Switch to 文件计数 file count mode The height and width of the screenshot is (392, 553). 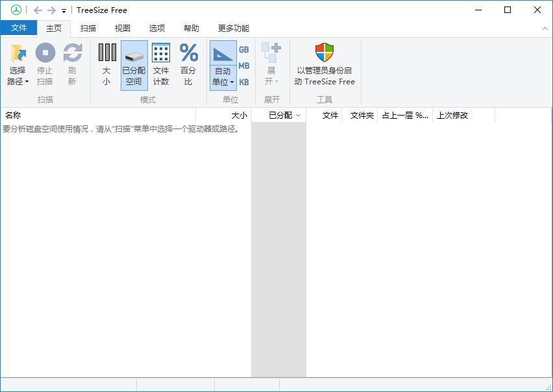click(x=161, y=65)
